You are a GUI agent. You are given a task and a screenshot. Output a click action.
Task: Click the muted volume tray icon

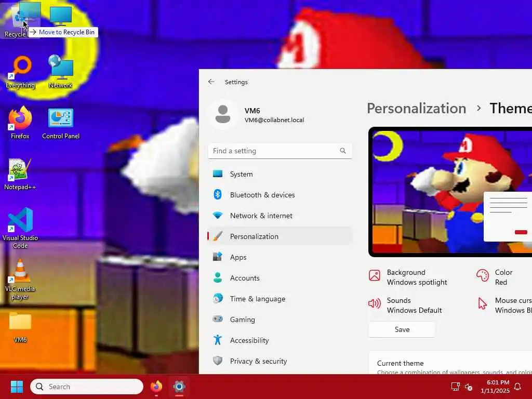469,387
